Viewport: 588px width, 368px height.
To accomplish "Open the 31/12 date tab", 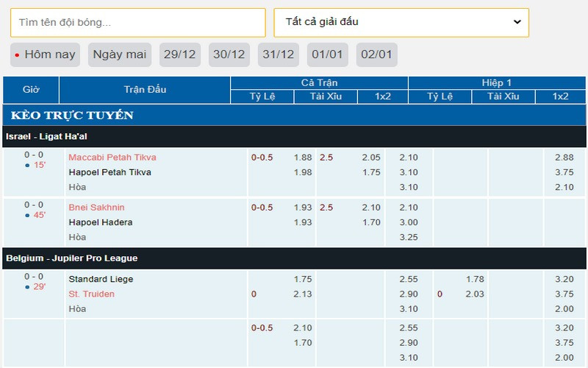I will pos(278,54).
